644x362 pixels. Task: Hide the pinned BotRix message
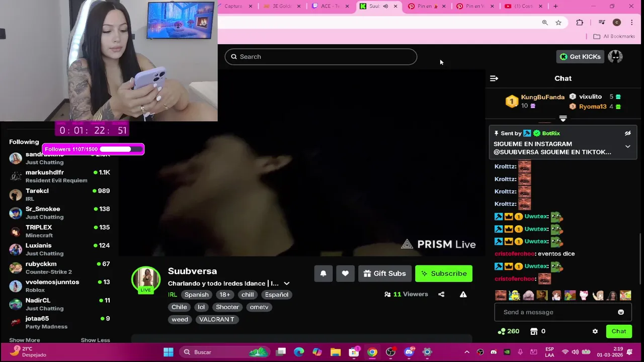[628, 133]
